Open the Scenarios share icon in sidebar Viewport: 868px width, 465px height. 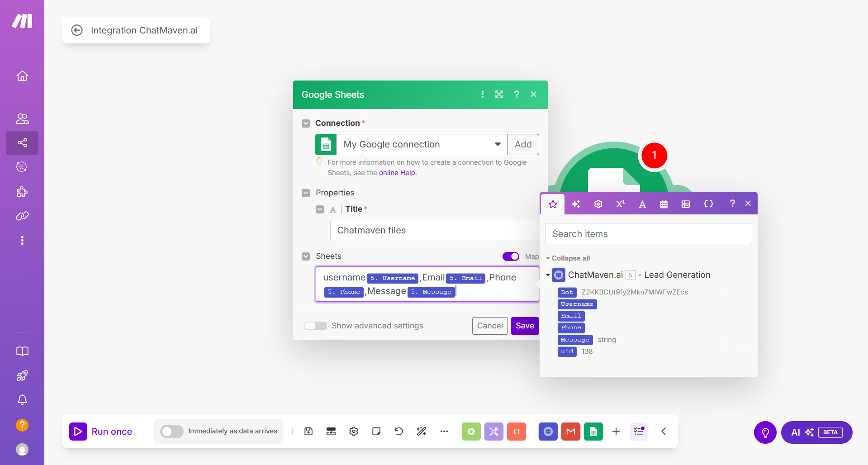(x=22, y=143)
